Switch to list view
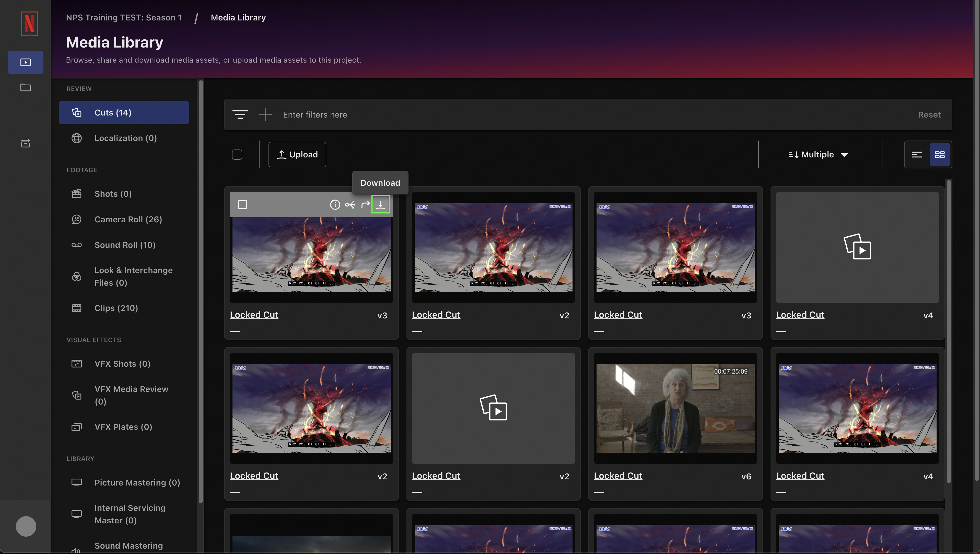 point(917,155)
